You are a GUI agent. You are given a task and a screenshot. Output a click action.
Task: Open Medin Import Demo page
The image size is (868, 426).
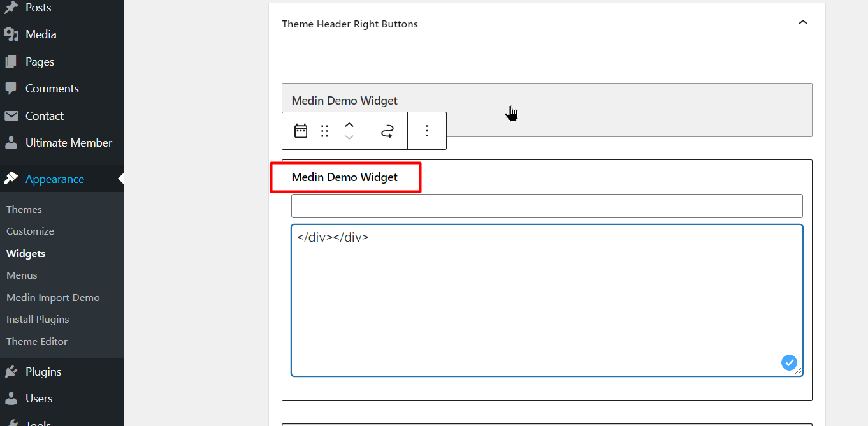(53, 297)
